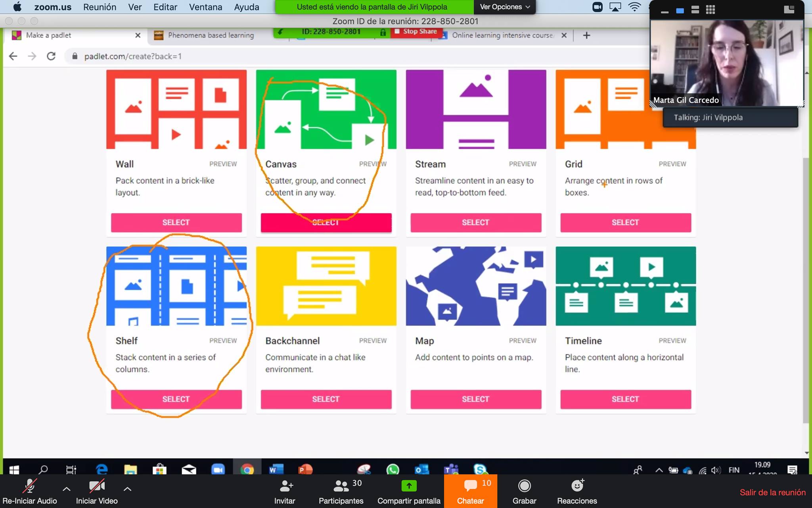812x508 pixels.
Task: Click the Timeline layout thumbnail image
Action: tap(625, 286)
